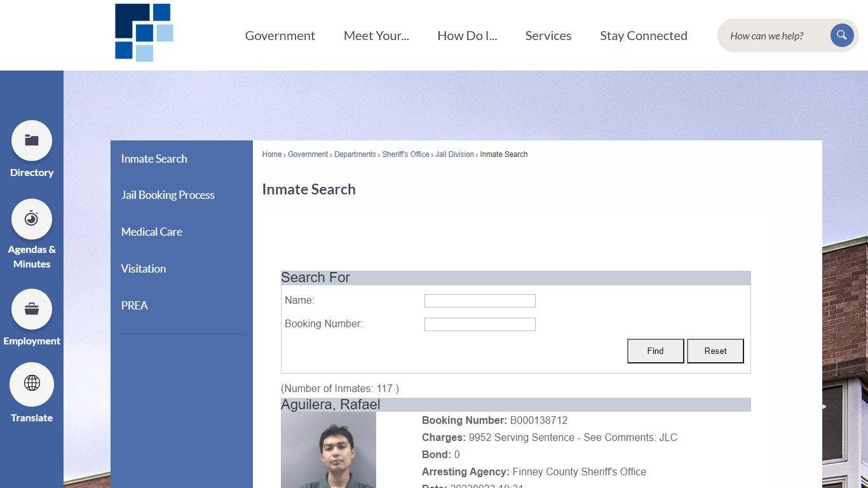Click the Government breadcrumb link

pyautogui.click(x=308, y=154)
